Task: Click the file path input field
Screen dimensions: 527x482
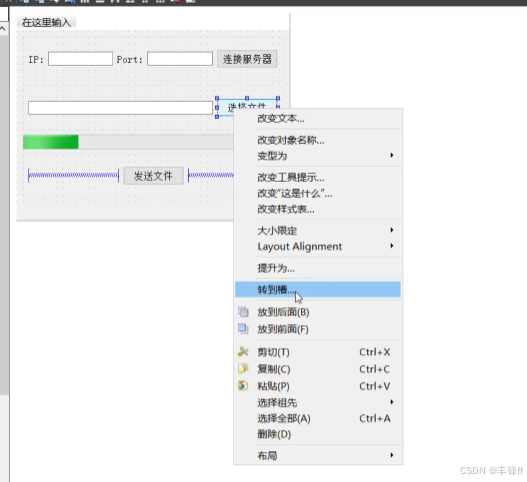Action: pos(120,108)
